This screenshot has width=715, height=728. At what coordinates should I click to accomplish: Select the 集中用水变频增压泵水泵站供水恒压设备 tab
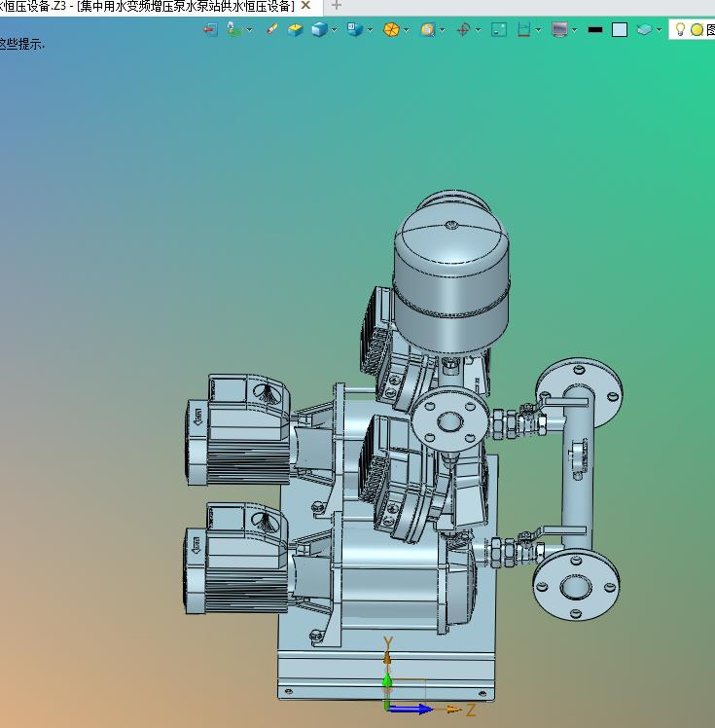pos(186,6)
